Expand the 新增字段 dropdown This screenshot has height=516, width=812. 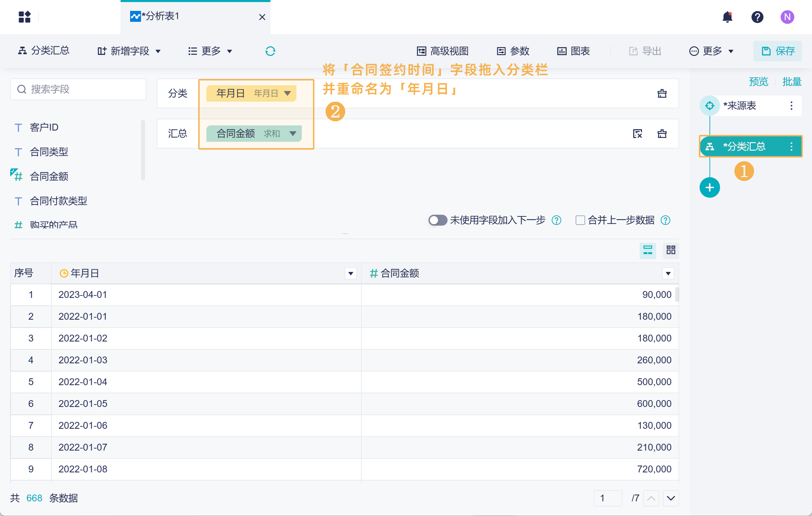tap(129, 51)
